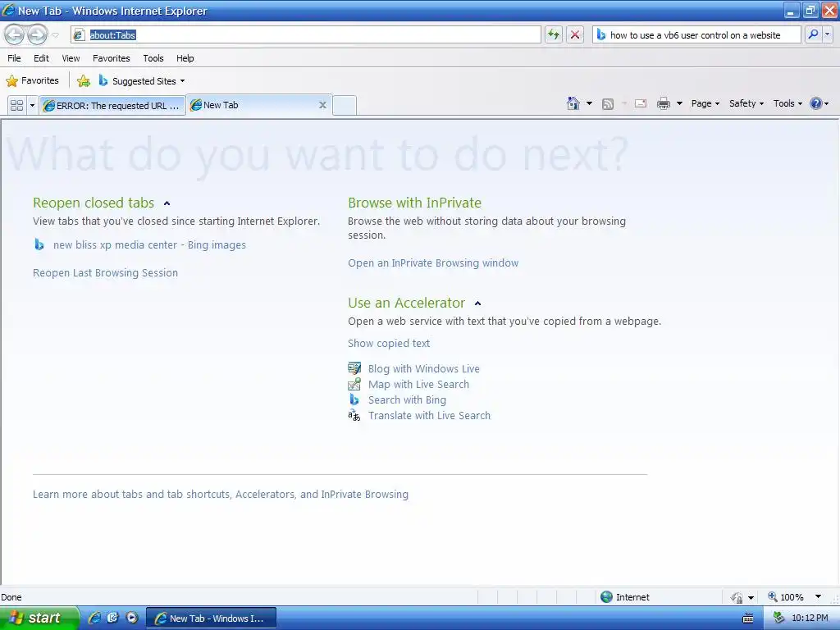Open new bliss xp media center link
This screenshot has width=840, height=630.
[x=149, y=244]
